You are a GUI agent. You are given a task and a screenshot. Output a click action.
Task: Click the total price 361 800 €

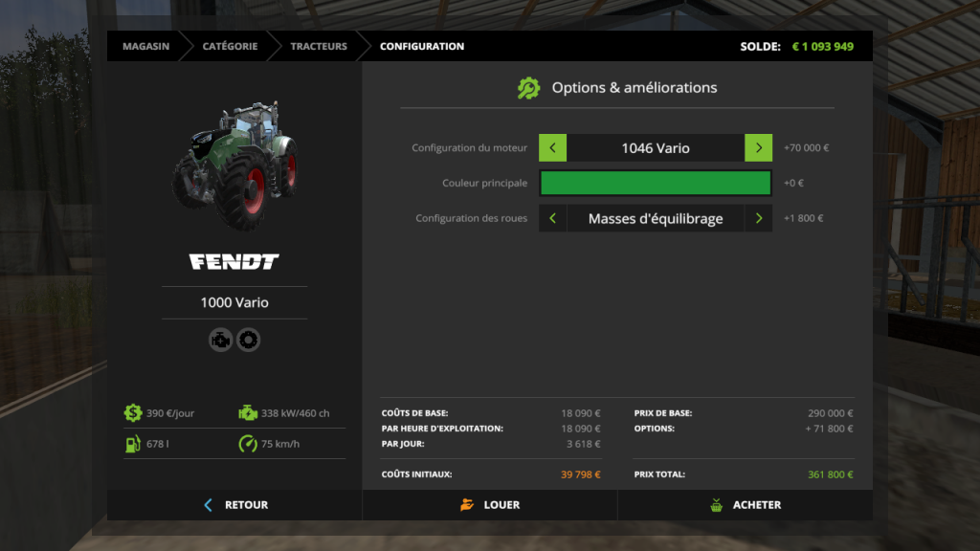830,474
